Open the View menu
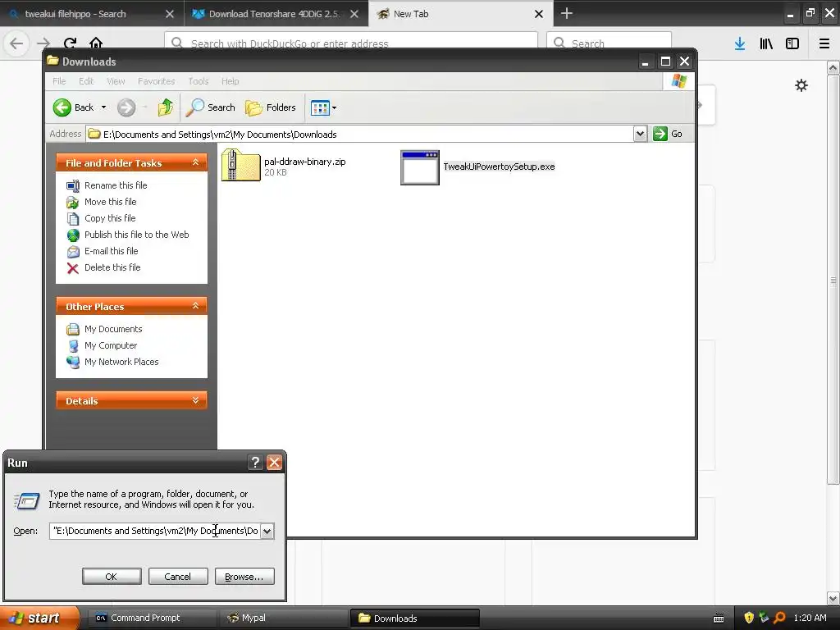 pyautogui.click(x=116, y=81)
